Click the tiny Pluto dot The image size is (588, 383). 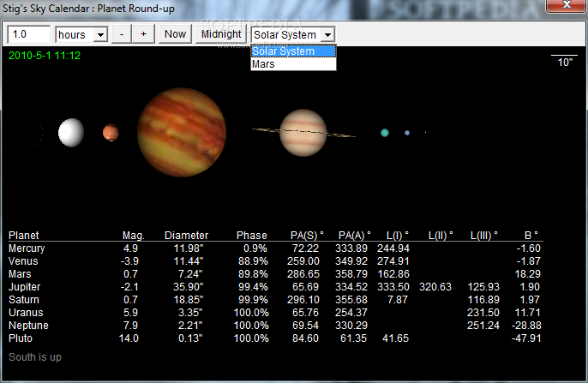pos(425,132)
